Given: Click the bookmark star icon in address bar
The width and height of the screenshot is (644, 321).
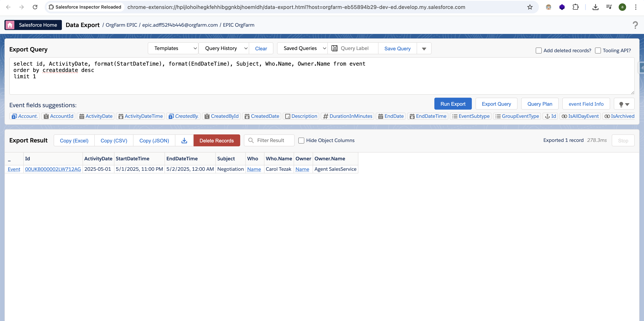Looking at the screenshot, I should click(530, 7).
